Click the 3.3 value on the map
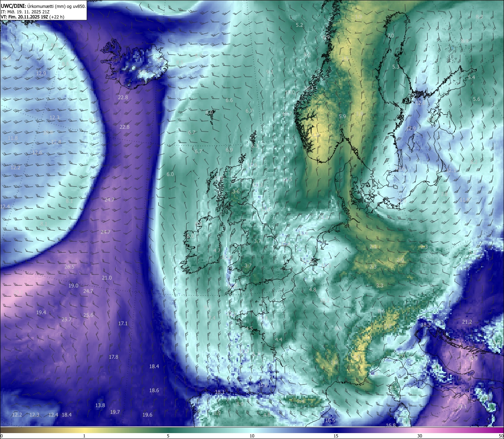Viewport: 504px width, 439px height. pyautogui.click(x=380, y=285)
